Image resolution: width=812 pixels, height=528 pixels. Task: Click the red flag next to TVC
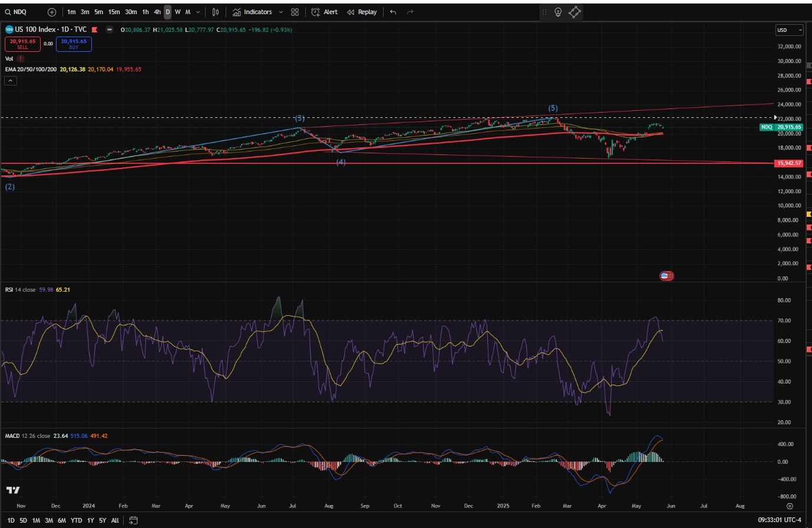pyautogui.click(x=96, y=29)
